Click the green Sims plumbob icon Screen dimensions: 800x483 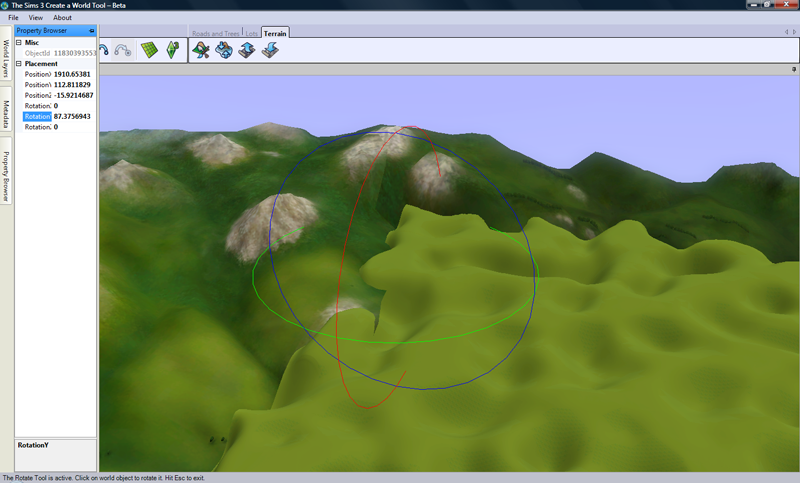[172, 50]
